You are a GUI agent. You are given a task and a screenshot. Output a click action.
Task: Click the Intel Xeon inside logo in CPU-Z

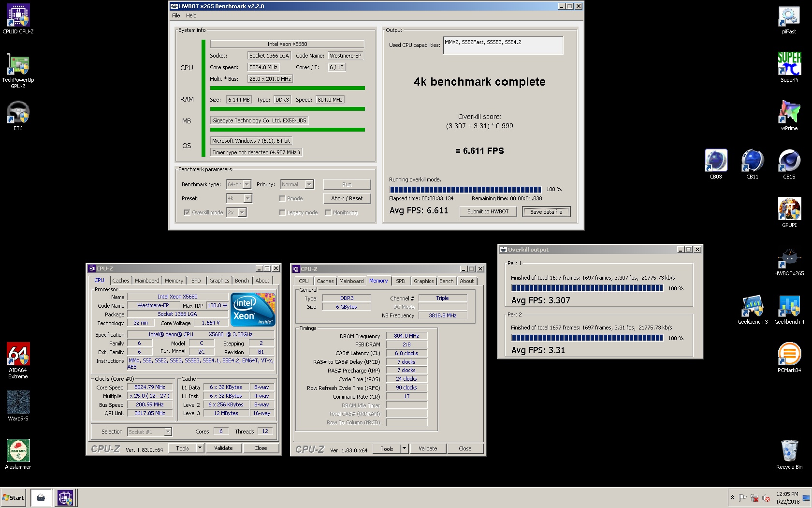(x=253, y=309)
